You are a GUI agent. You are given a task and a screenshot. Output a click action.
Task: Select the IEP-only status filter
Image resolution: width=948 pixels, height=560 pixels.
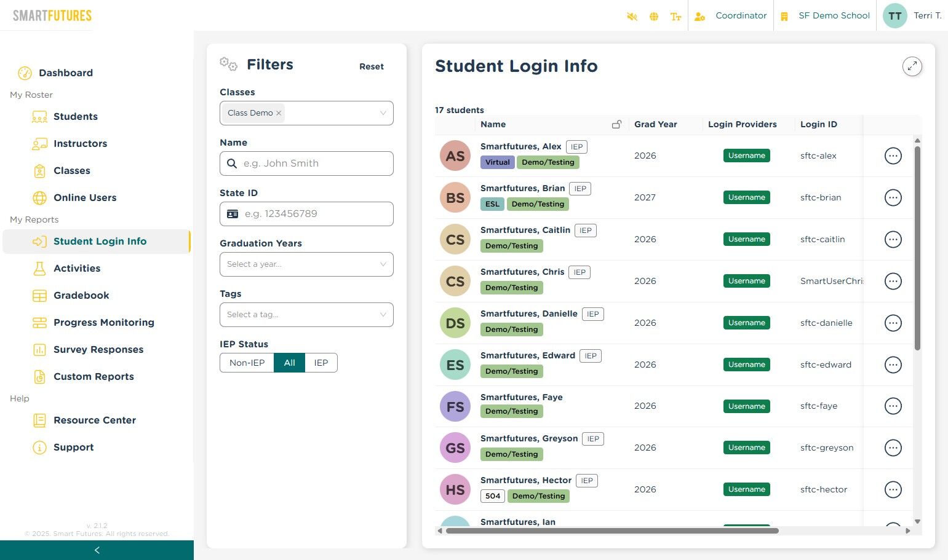coord(321,363)
